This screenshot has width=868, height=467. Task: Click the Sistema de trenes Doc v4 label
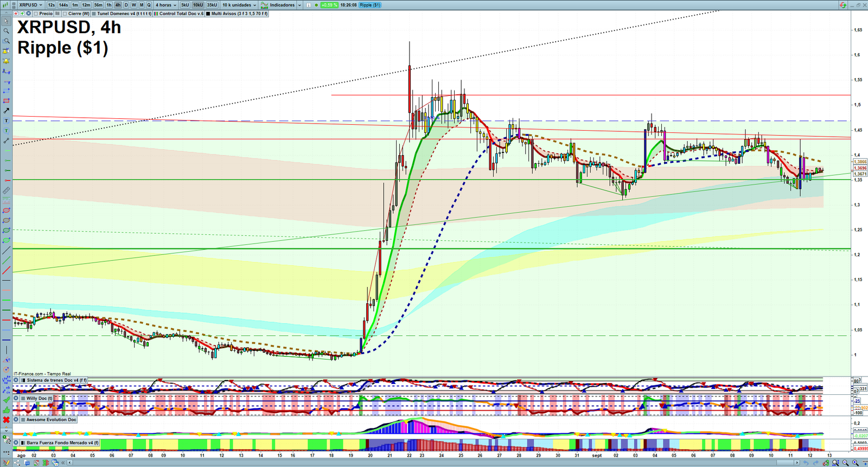(56, 380)
